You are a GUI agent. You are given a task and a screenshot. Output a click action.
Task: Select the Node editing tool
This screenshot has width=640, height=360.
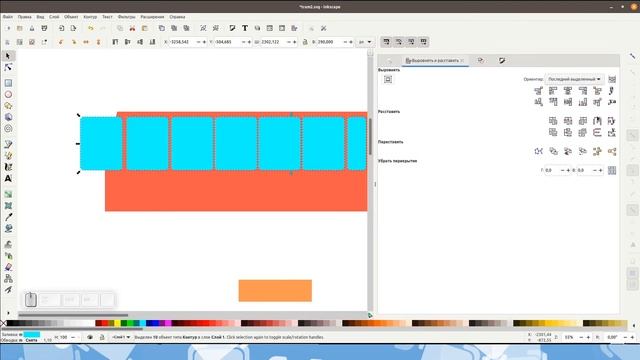(x=8, y=67)
